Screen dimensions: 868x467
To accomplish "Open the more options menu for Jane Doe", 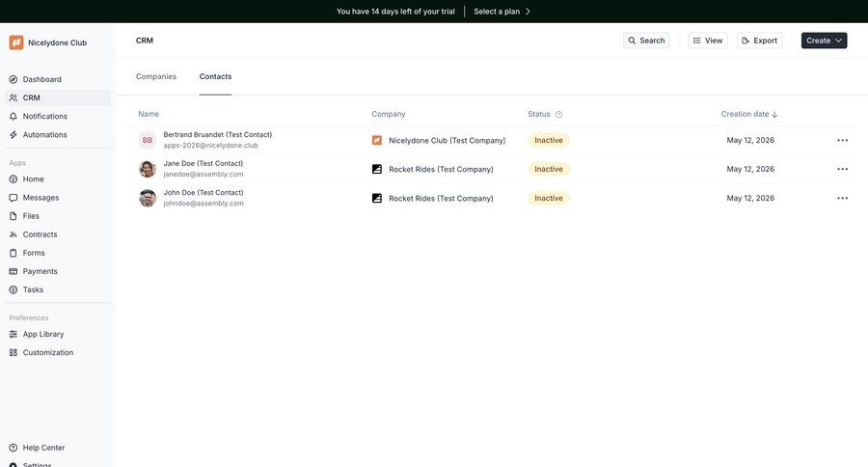I will tap(843, 169).
